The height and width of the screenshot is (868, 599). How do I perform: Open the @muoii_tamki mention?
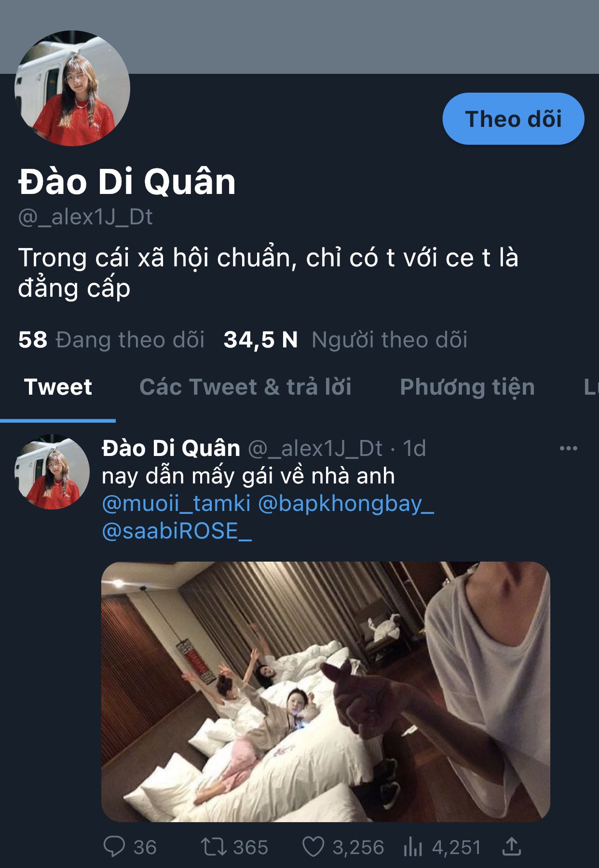coord(177,503)
